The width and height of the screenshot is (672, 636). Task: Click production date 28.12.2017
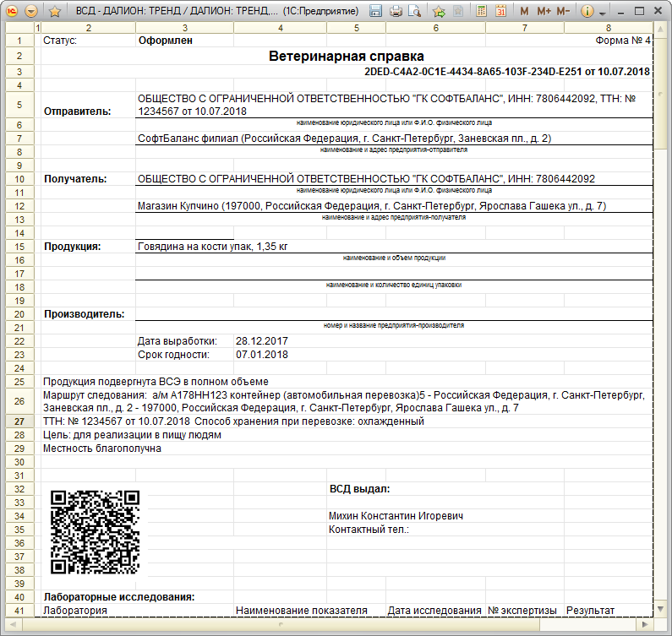pyautogui.click(x=262, y=341)
